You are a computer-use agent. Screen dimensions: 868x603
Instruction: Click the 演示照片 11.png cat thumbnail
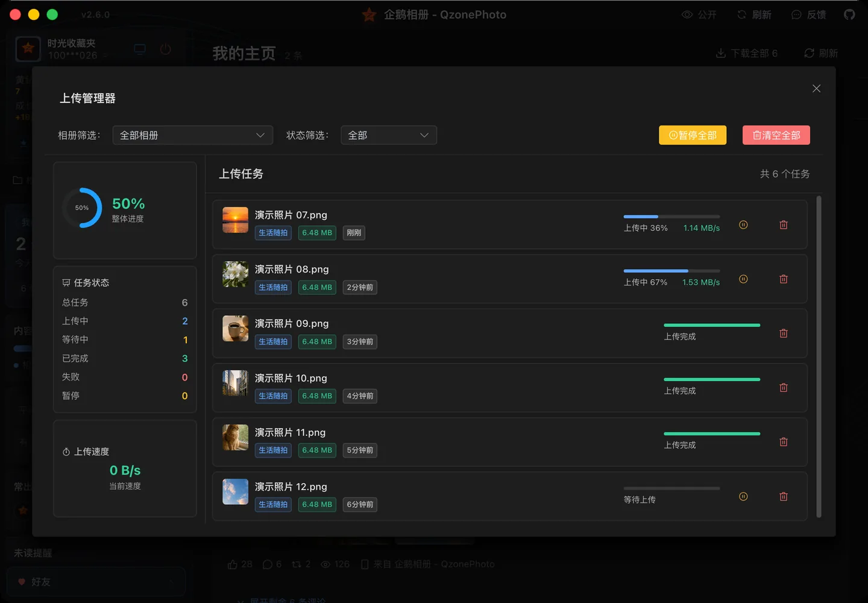(235, 437)
